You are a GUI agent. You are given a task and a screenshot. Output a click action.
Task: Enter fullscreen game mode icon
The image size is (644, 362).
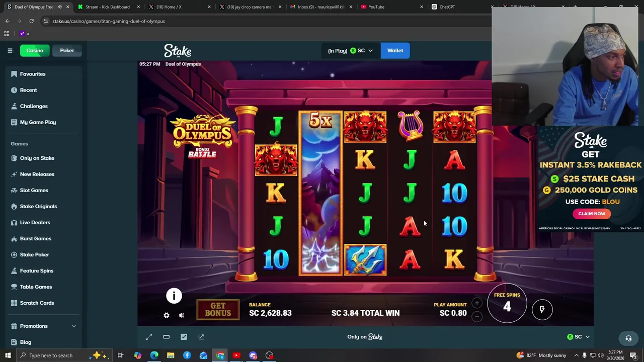pyautogui.click(x=149, y=337)
